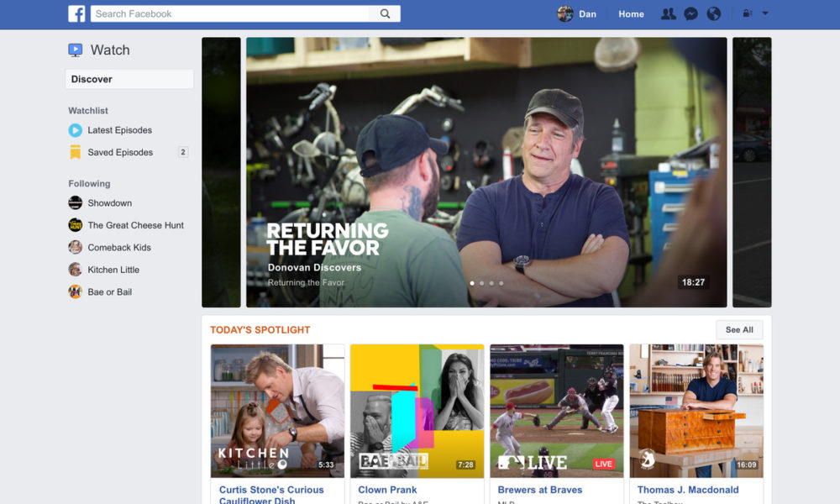Select second carousel pagination dot
The width and height of the screenshot is (840, 504).
point(481,283)
